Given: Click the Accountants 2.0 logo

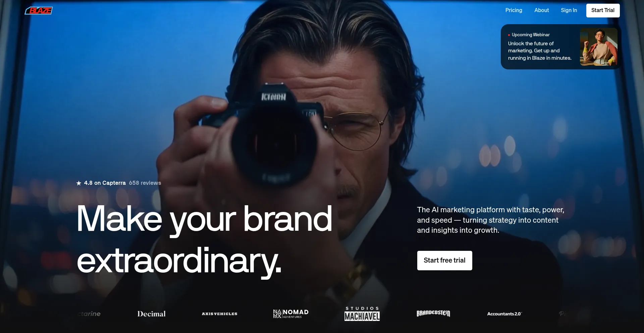Looking at the screenshot, I should point(504,314).
